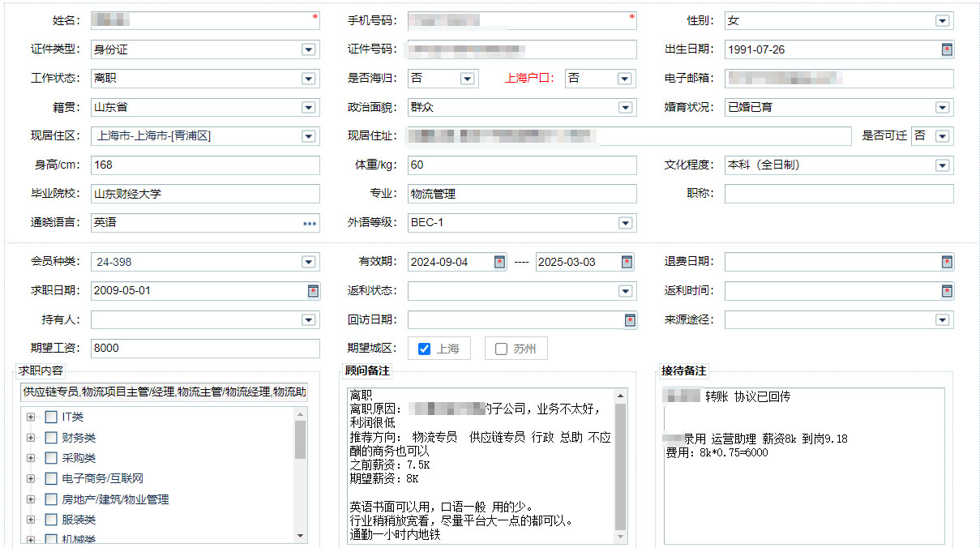This screenshot has height=548, width=980.
Task: Open the 现居住区 dropdown
Action: click(308, 136)
